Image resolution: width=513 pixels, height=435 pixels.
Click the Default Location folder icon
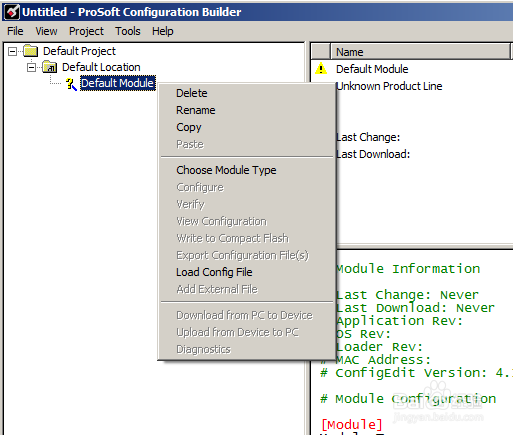50,67
